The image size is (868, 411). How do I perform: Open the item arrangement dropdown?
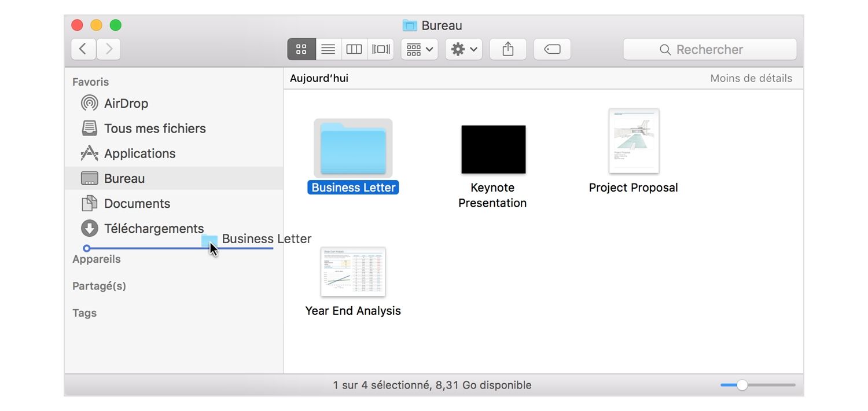[420, 49]
